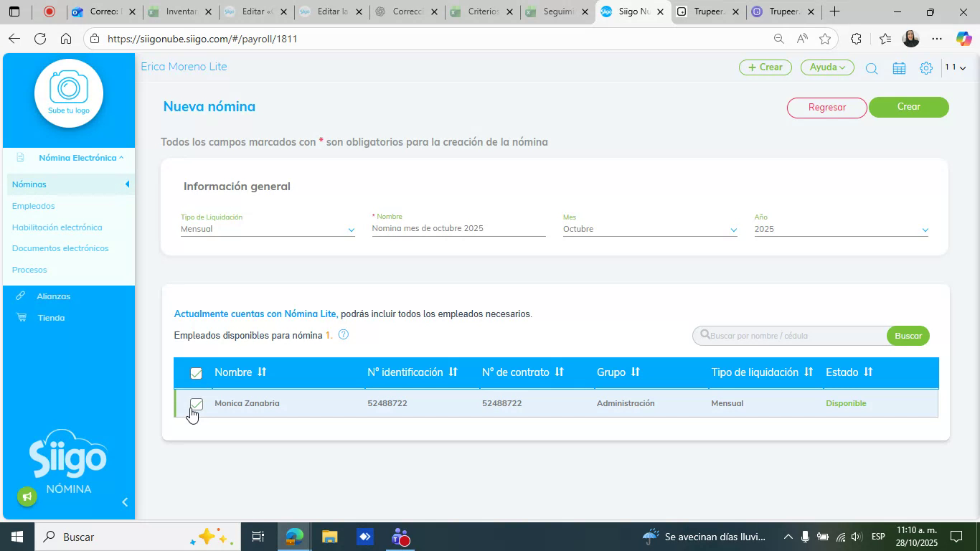Open the settings gear in Siigo header

click(x=926, y=68)
